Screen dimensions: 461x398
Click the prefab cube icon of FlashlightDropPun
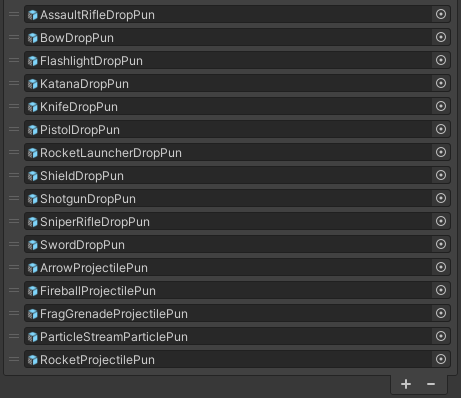pos(33,61)
